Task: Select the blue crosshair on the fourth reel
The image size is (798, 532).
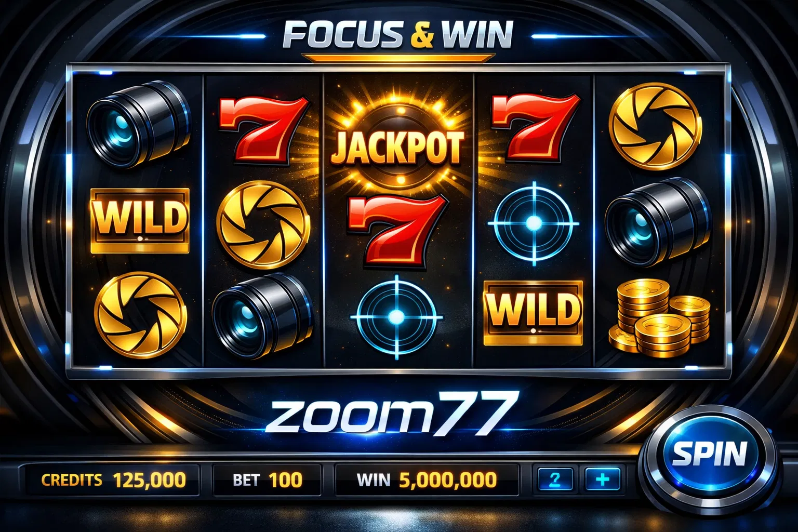Action: pyautogui.click(x=534, y=223)
